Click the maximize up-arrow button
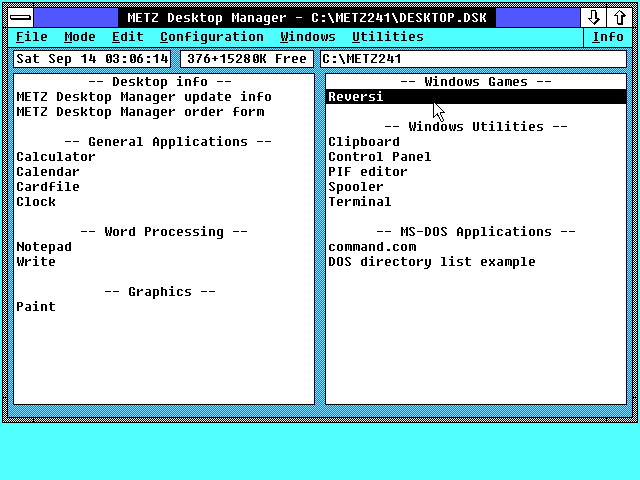640x480 pixels. tap(619, 18)
